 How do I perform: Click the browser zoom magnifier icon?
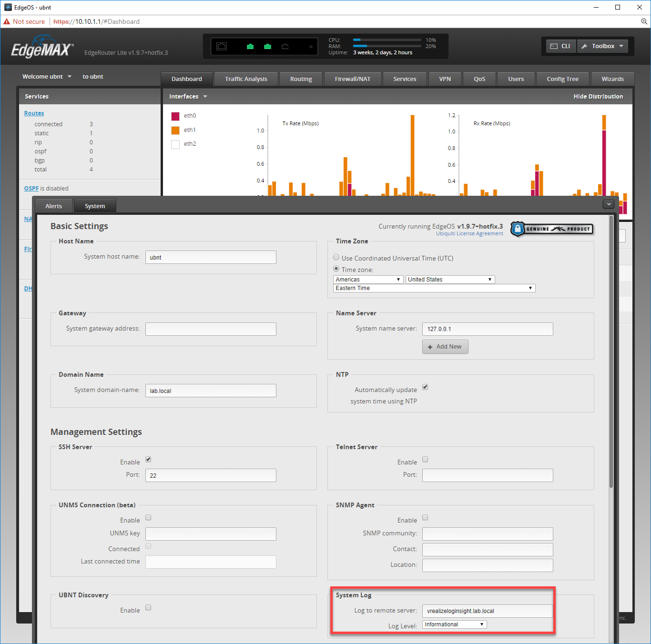point(644,21)
